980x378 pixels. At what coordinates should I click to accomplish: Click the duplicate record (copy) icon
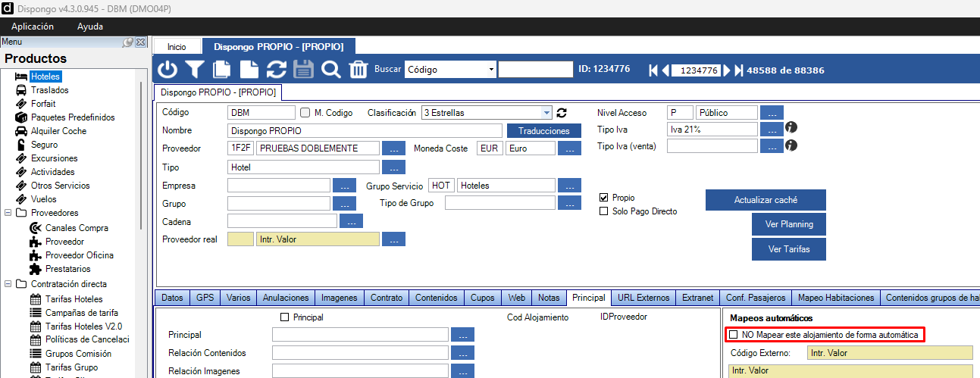(x=222, y=70)
